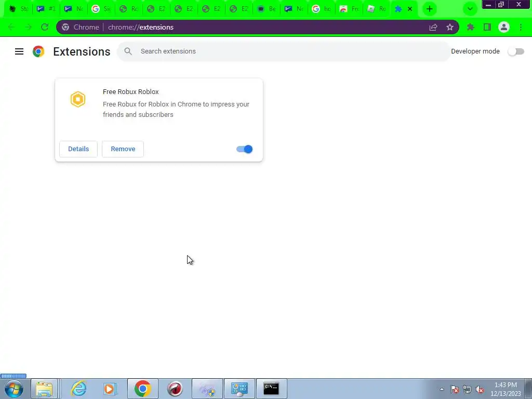Image resolution: width=532 pixels, height=399 pixels.
Task: Click the network tray icon
Action: click(x=467, y=389)
